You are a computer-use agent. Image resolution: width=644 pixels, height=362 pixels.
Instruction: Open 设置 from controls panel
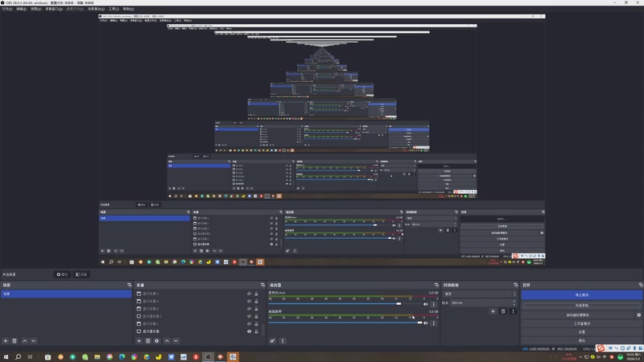click(x=581, y=332)
